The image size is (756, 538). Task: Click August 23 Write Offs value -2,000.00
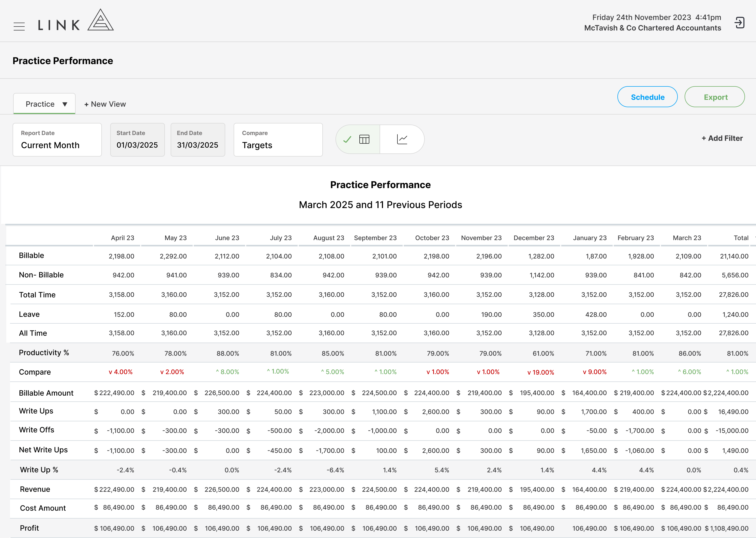[x=330, y=431]
